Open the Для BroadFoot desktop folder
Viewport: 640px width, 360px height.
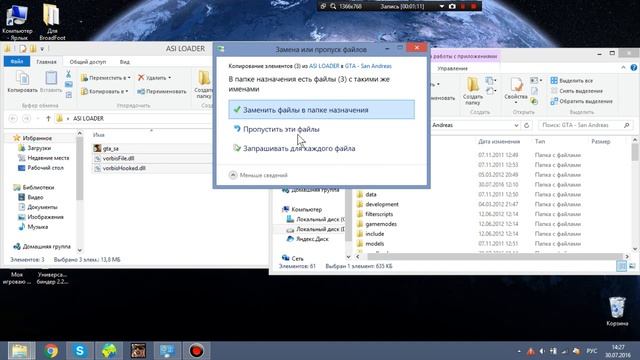click(x=52, y=22)
